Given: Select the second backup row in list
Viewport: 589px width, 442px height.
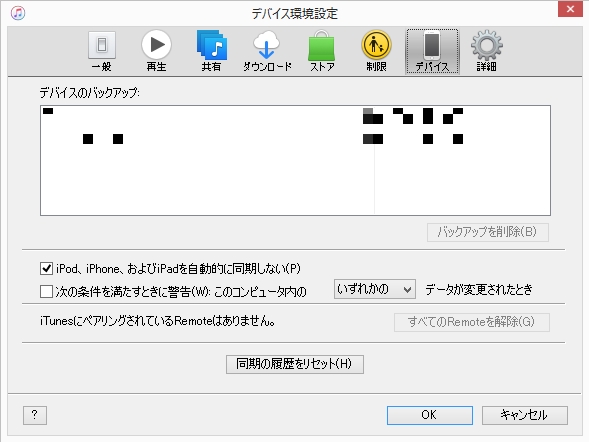Looking at the screenshot, I should [x=295, y=139].
